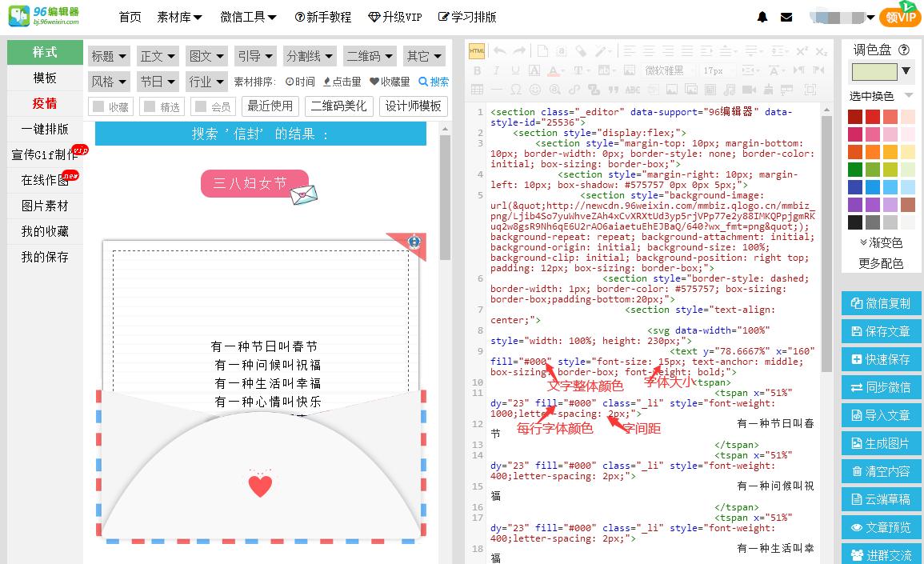The image size is (924, 564).
Task: Switch to the 模板 sidebar tab
Action: (x=44, y=77)
